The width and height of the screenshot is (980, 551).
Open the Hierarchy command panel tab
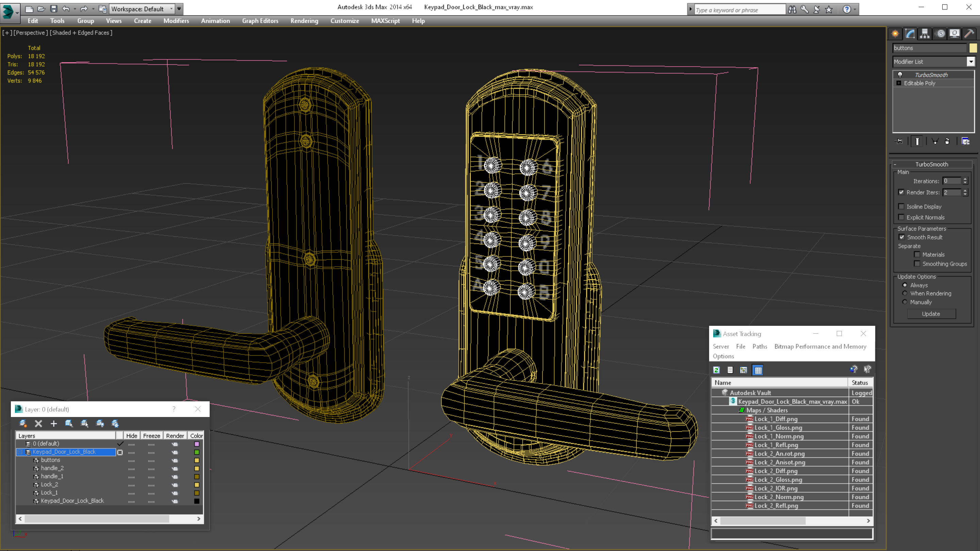point(925,34)
